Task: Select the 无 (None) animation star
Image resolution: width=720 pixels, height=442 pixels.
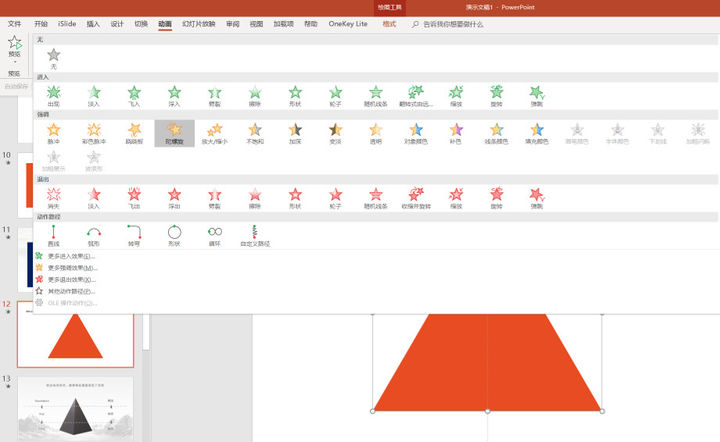Action: (x=54, y=59)
